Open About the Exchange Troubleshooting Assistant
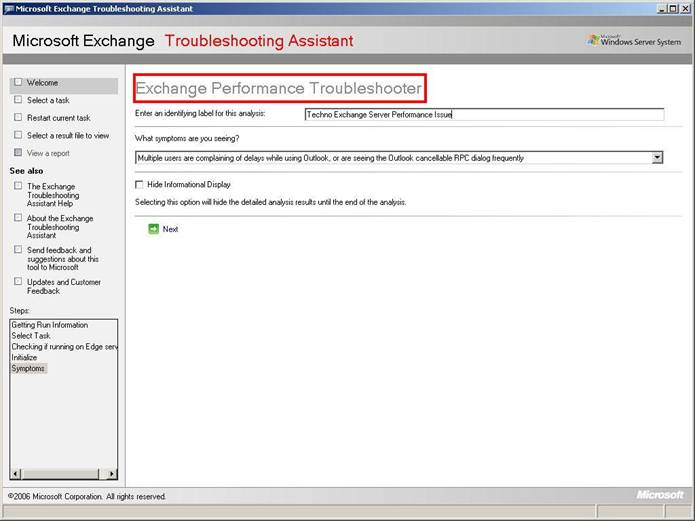 click(x=60, y=227)
